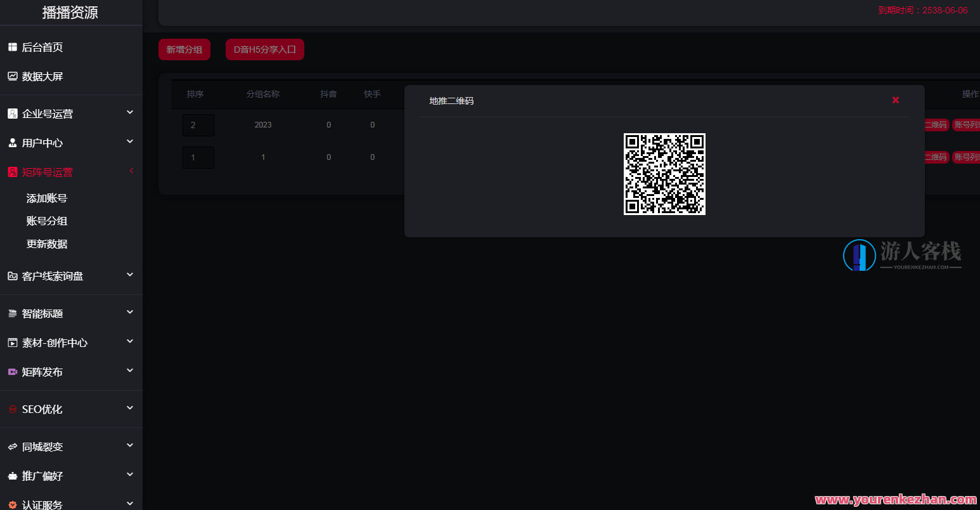
Task: Click the sort input showing 2
Action: [198, 124]
